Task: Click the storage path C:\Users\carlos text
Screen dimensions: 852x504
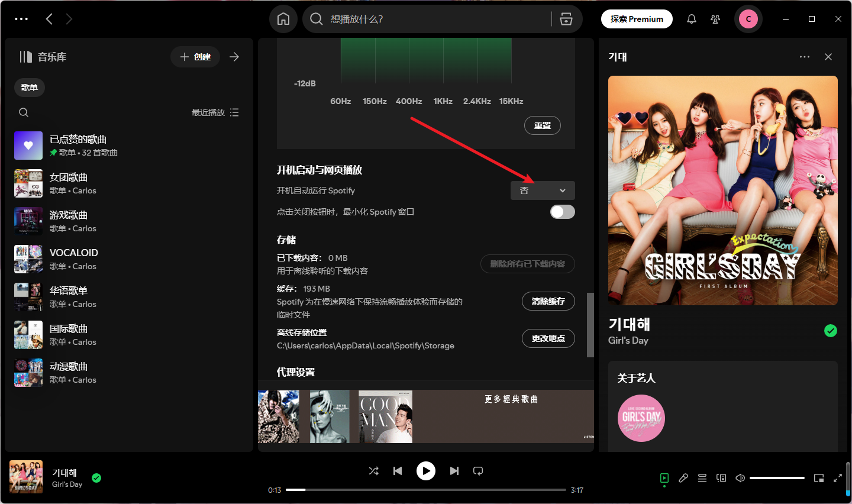Action: click(x=366, y=345)
